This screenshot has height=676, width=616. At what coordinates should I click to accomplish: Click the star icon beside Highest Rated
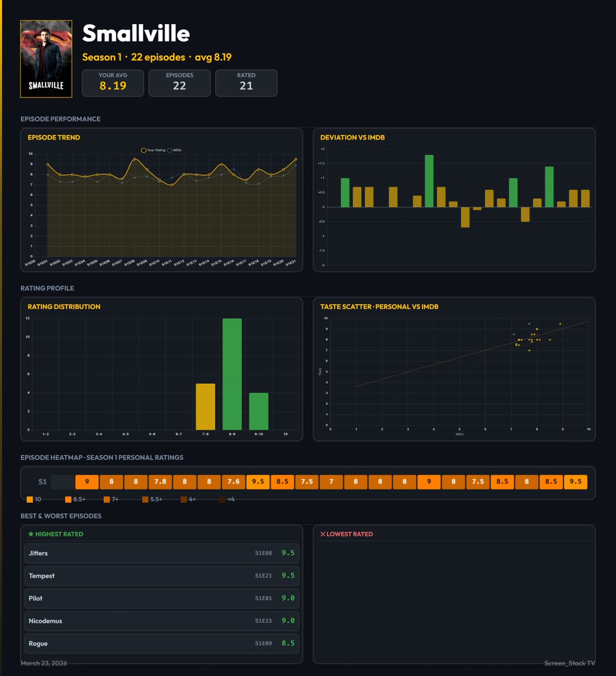(31, 534)
